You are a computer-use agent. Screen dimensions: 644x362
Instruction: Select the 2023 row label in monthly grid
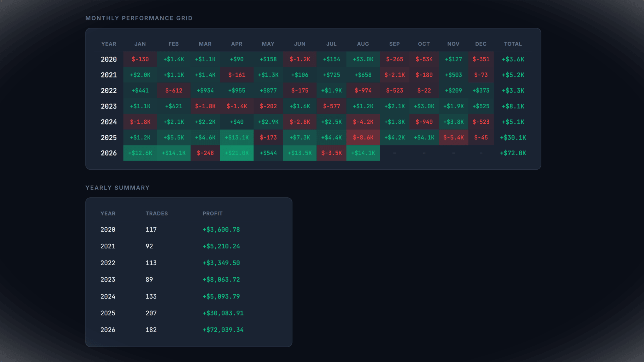coord(109,106)
